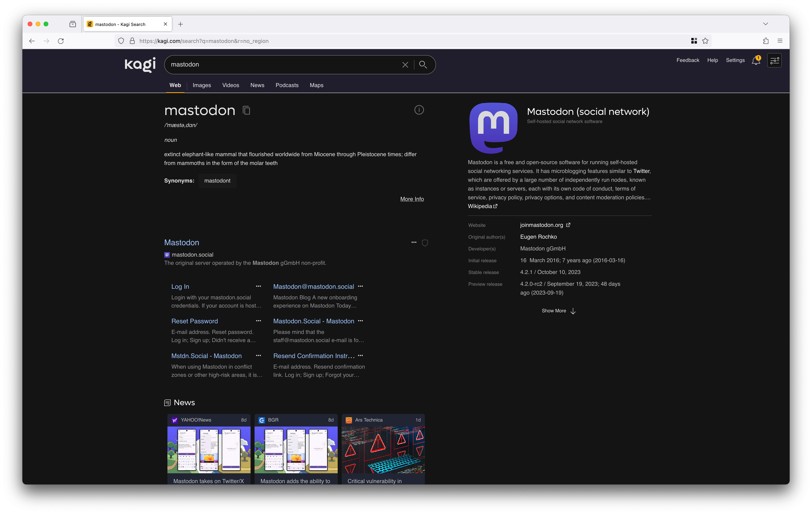Open the shield icon on Mastodon result
Image resolution: width=812 pixels, height=514 pixels.
tap(425, 243)
